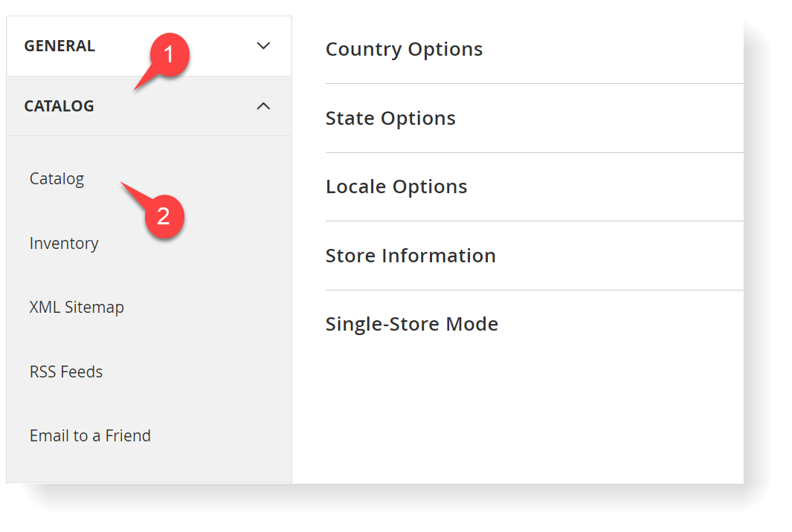Expand the Country Options section

(x=404, y=50)
